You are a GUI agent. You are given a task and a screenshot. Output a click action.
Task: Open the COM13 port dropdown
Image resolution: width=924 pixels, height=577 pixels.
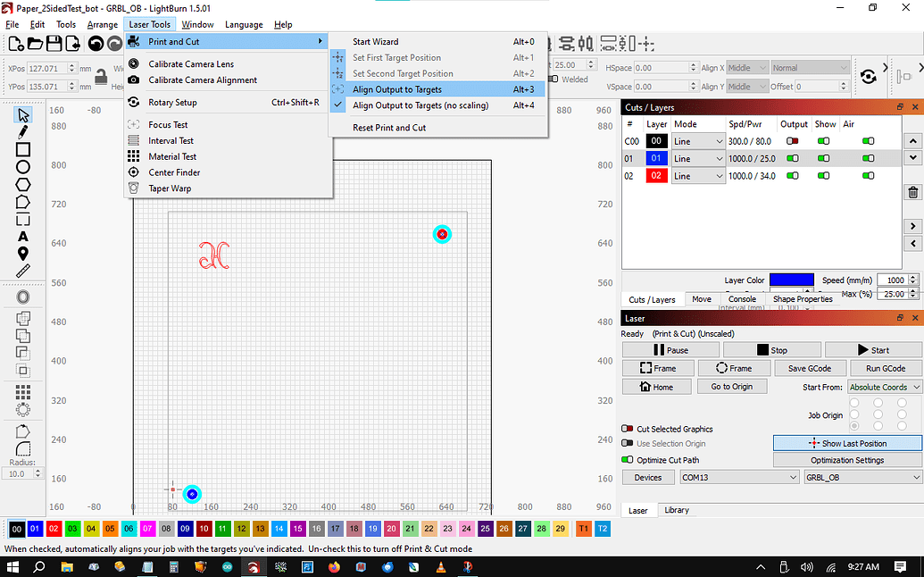click(739, 477)
